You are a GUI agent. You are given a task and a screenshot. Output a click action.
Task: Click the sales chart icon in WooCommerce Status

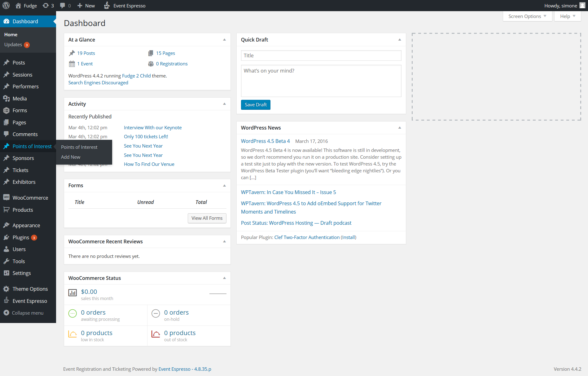pyautogui.click(x=72, y=293)
